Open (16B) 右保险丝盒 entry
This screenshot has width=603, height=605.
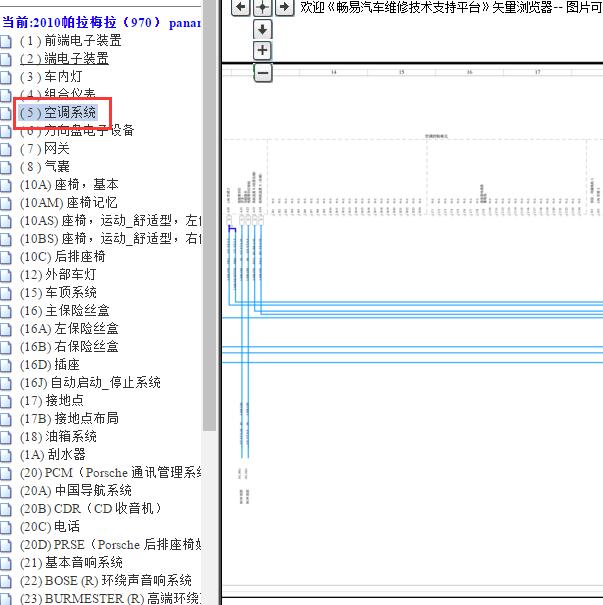coord(69,346)
